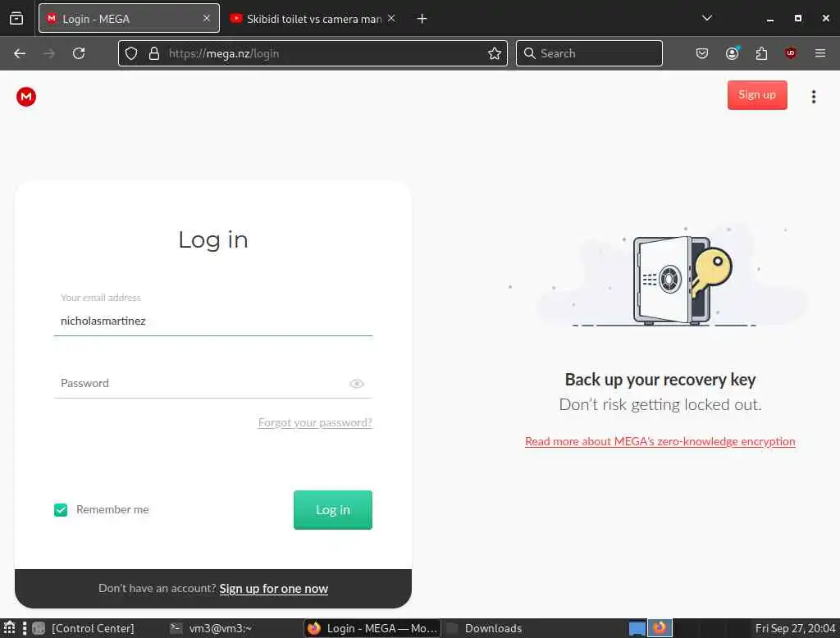Click "Don't risk getting locked out." text
Screen dimensions: 840x638
tap(660, 404)
